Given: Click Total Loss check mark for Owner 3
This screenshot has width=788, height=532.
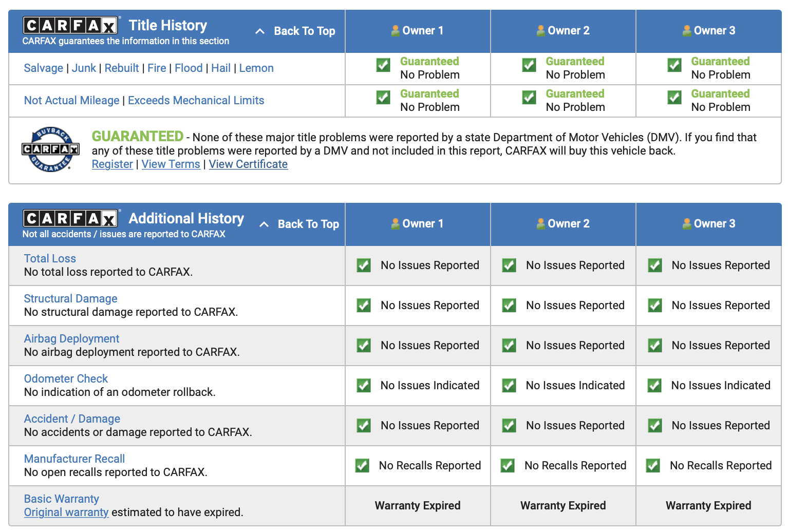Looking at the screenshot, I should click(655, 265).
